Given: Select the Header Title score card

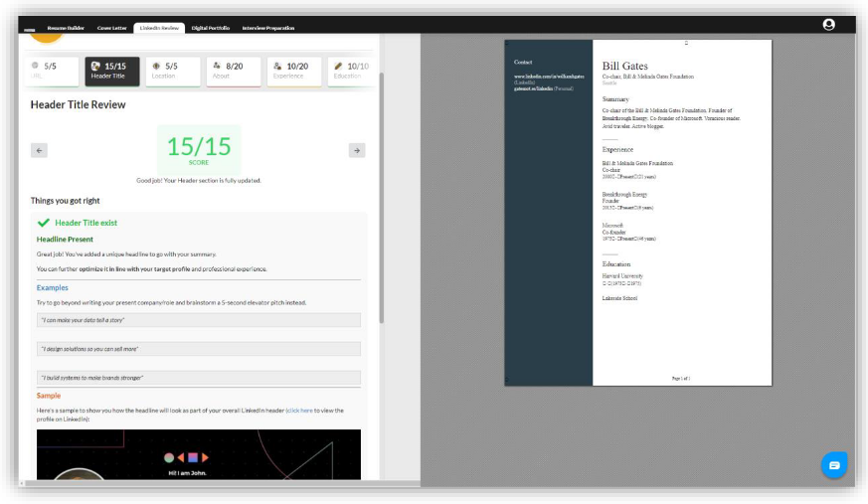Looking at the screenshot, I should tap(111, 71).
